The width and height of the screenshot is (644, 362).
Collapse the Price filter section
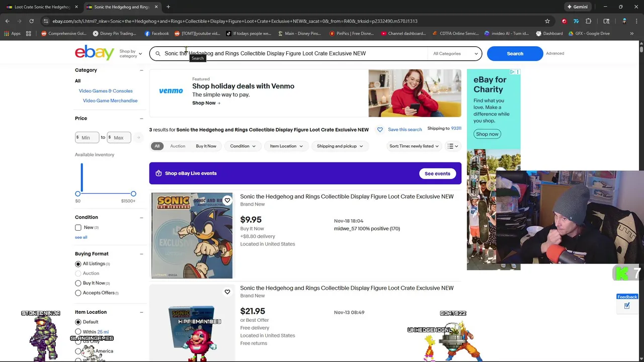click(x=141, y=119)
